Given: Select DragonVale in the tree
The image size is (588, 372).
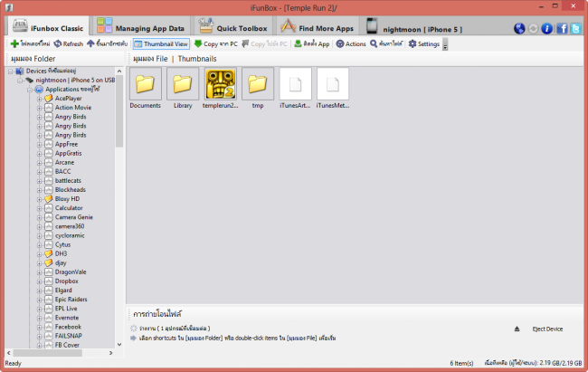Looking at the screenshot, I should (71, 272).
